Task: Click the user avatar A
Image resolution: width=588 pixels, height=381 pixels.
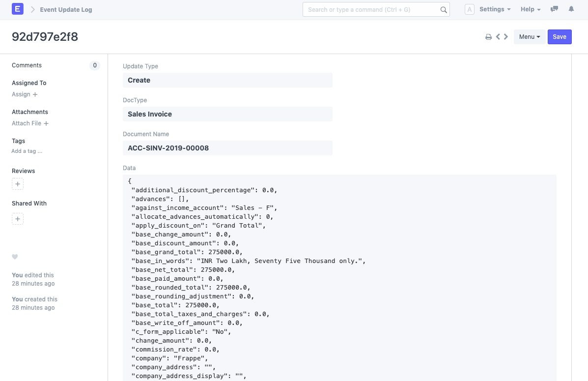Action: point(469,9)
